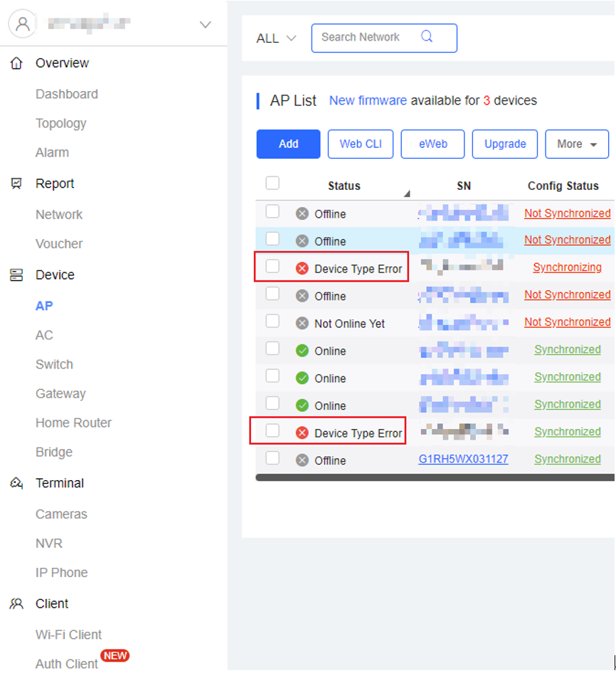This screenshot has width=616, height=678.
Task: Expand the account dropdown chevron
Action: tap(205, 25)
